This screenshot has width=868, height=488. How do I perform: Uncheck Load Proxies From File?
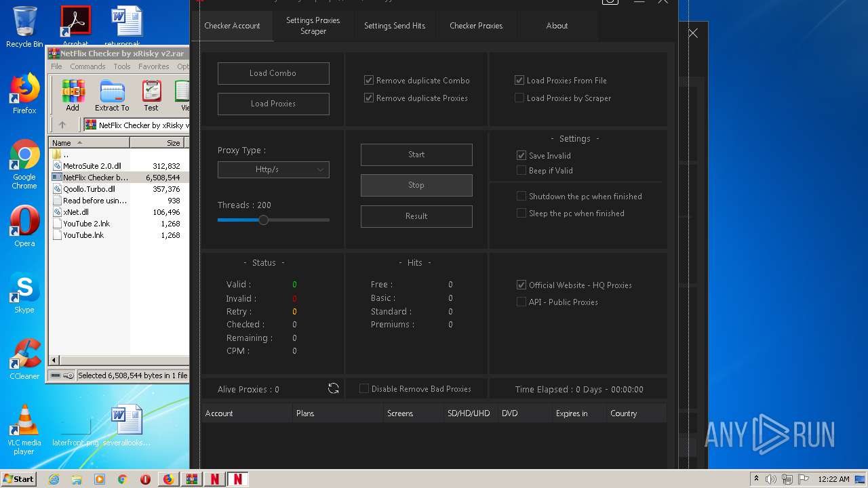coord(519,80)
